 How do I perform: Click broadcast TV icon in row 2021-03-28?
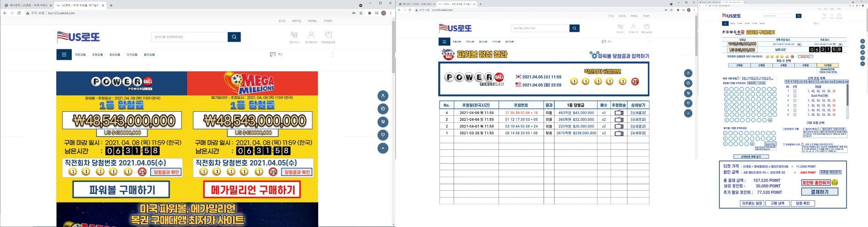[x=619, y=133]
